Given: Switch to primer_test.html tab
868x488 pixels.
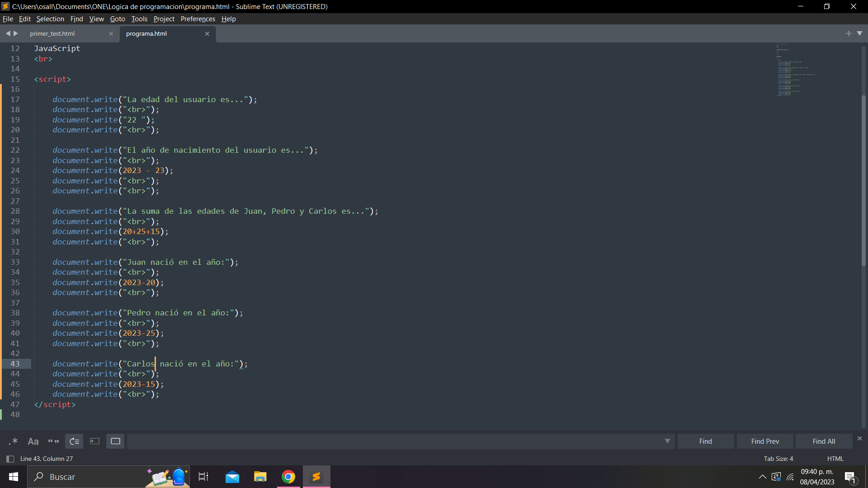Looking at the screenshot, I should [52, 33].
